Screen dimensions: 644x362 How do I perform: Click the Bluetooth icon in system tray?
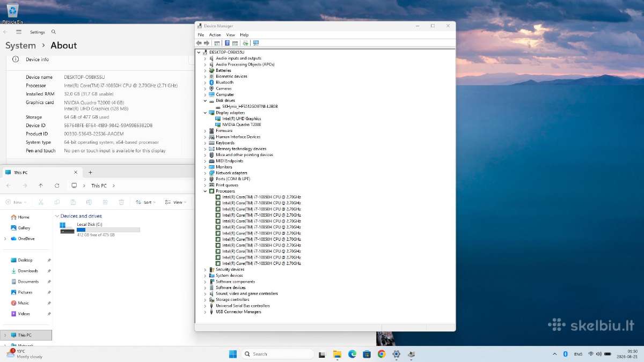tap(565, 354)
